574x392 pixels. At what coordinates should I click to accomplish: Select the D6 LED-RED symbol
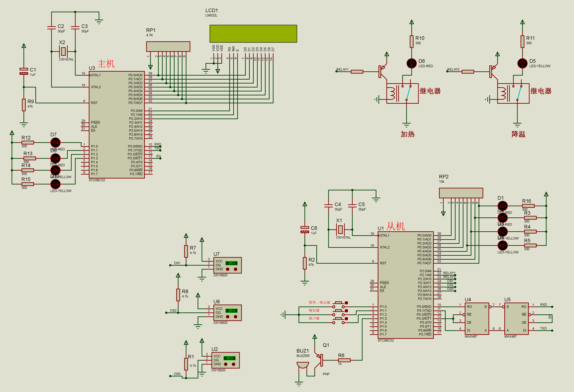coord(411,63)
